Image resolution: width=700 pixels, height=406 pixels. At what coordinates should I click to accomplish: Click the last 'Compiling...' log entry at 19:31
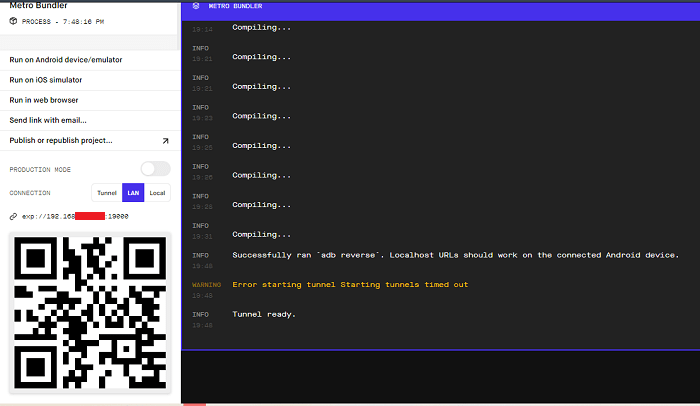pyautogui.click(x=262, y=234)
